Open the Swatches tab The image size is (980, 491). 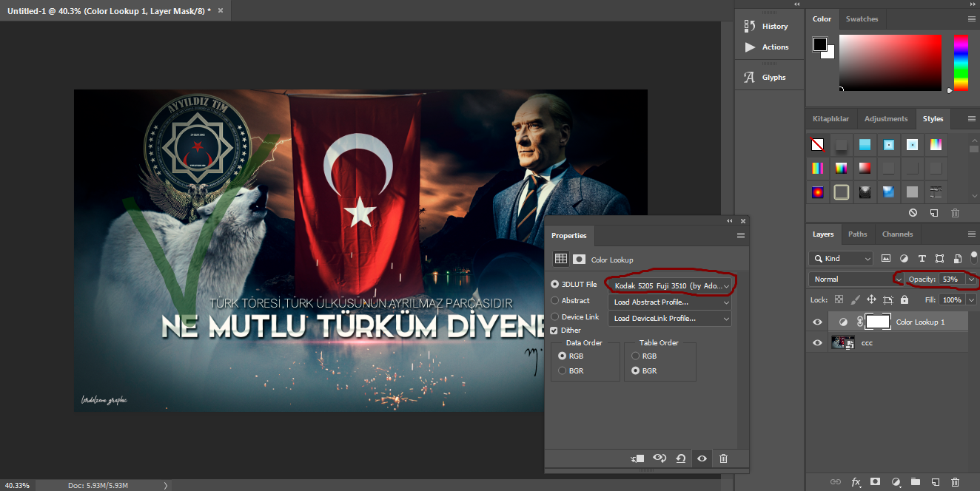tap(862, 18)
